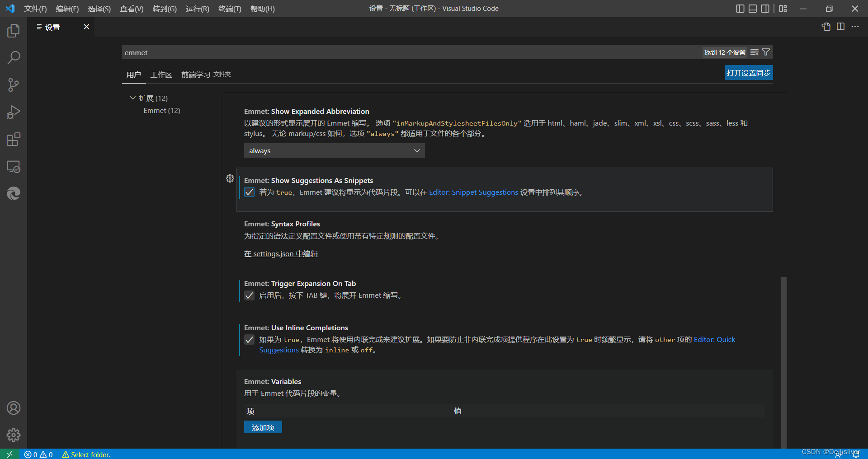The width and height of the screenshot is (868, 459).
Task: Open the Manage gear at sidebar bottom
Action: click(14, 435)
